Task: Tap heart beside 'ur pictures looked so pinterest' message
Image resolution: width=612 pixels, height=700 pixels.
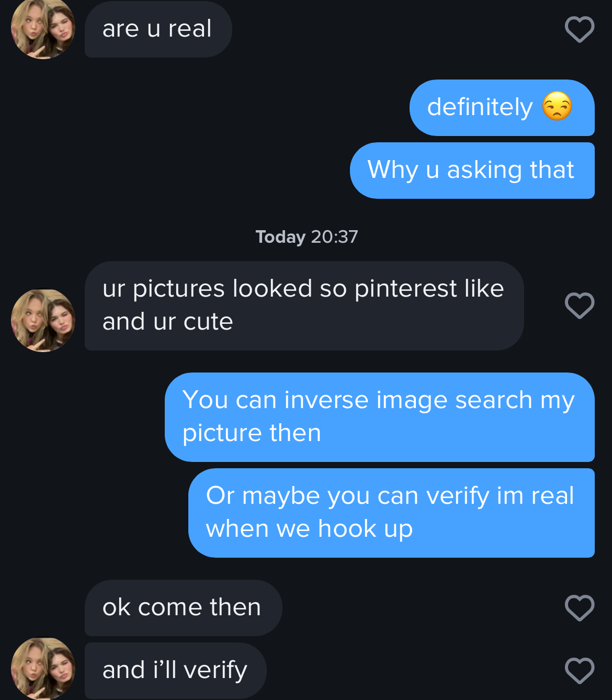Action: [580, 306]
